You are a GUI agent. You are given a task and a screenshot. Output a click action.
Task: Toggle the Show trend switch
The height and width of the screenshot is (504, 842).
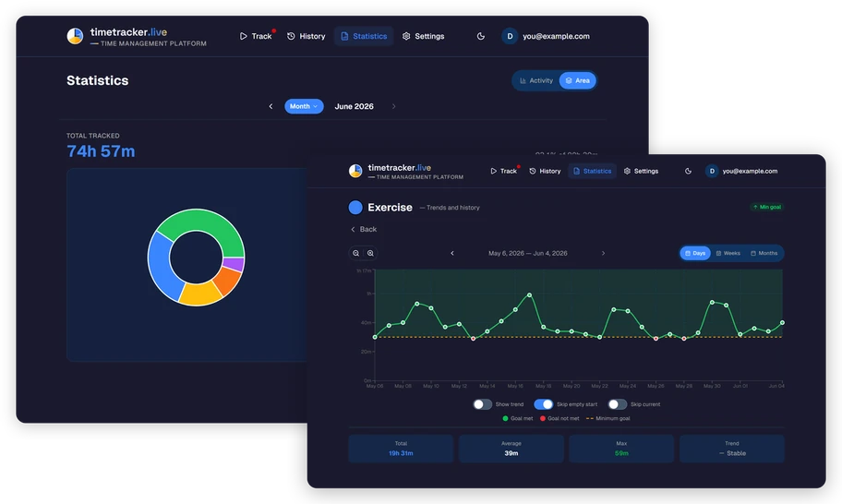click(482, 404)
